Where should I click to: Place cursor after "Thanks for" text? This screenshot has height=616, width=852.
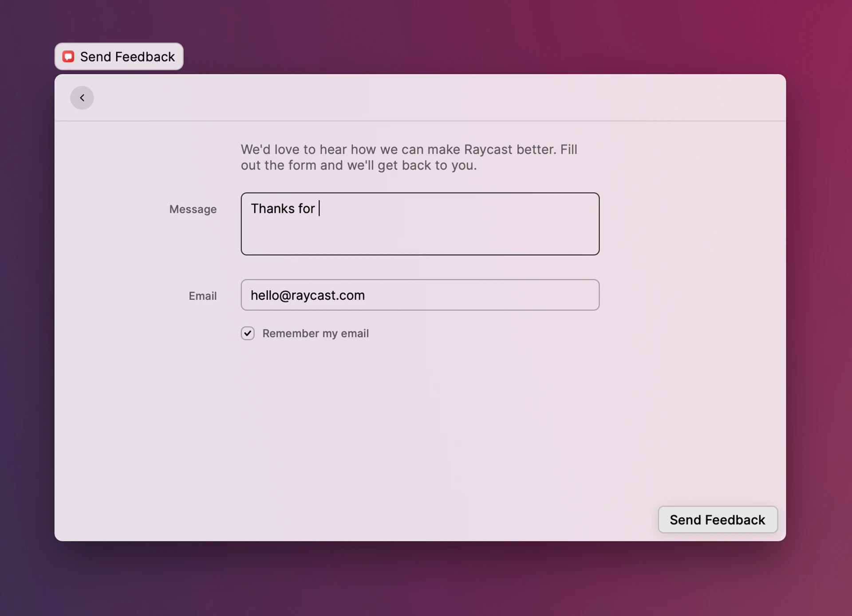tap(318, 208)
